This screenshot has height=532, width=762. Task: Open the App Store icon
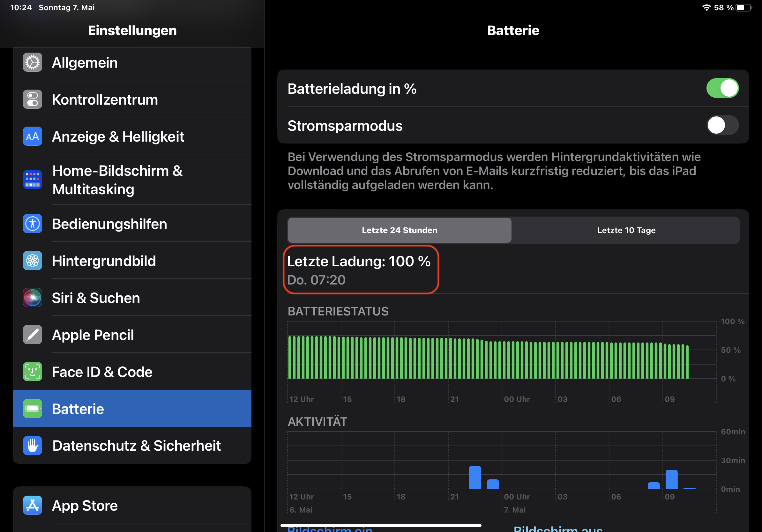tap(32, 505)
